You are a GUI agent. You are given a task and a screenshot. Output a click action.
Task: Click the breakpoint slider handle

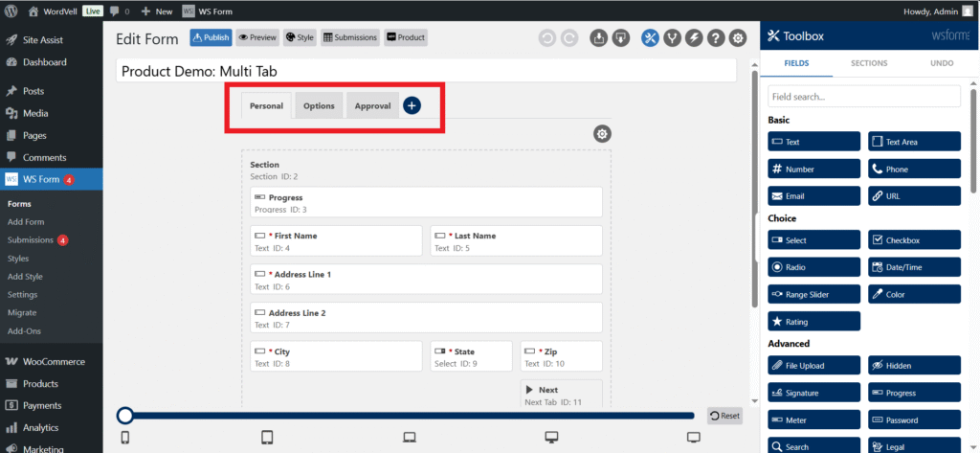[124, 415]
